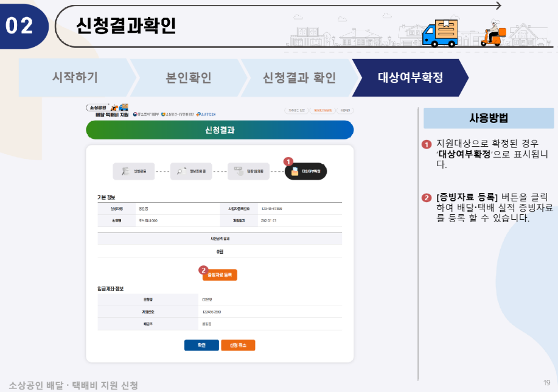Click the 사업자등록번호 label cell

(x=239, y=209)
